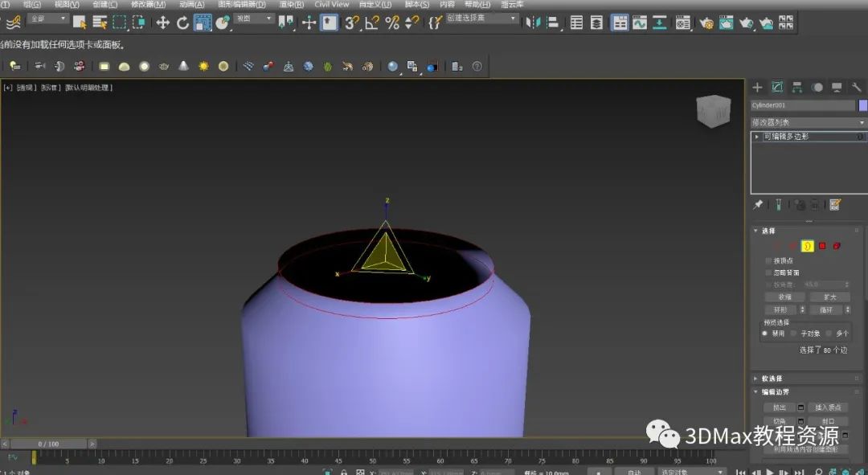Viewport: 868px width, 475px height.
Task: Enable the 按顶点 checkbox
Action: 768,260
